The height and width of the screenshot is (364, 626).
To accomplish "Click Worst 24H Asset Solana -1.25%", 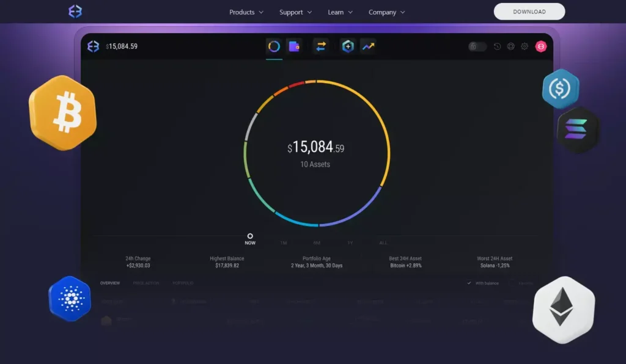I will [x=495, y=262].
